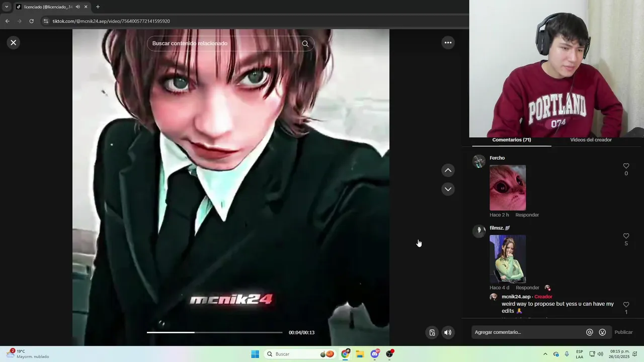Seek on the video progress bar

[x=214, y=332]
